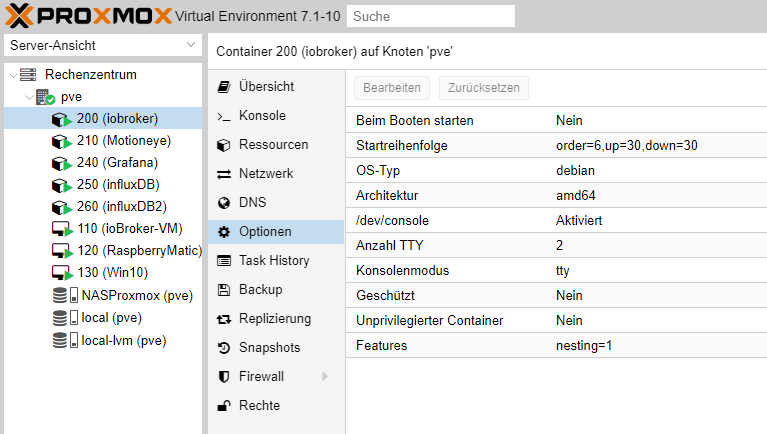Click the Rechte unlock icon

[224, 406]
